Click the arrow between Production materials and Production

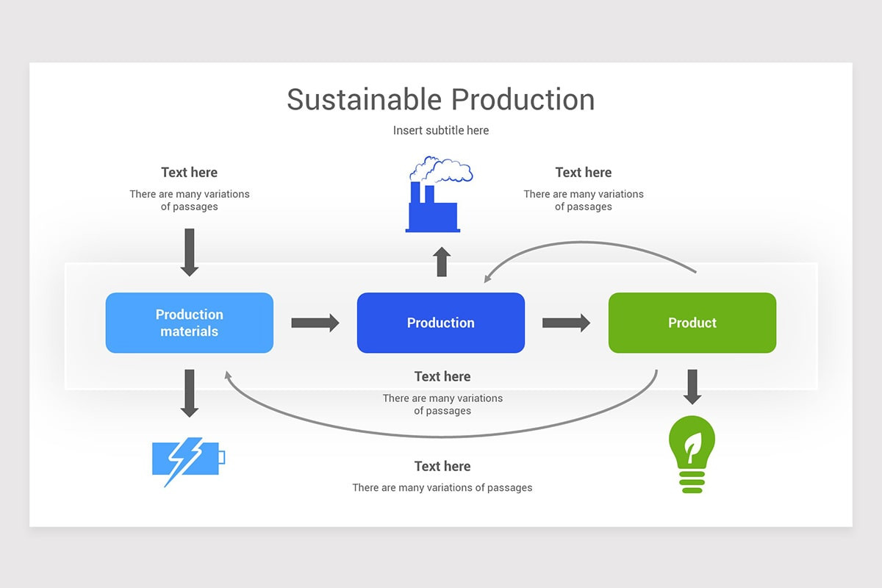tap(316, 321)
